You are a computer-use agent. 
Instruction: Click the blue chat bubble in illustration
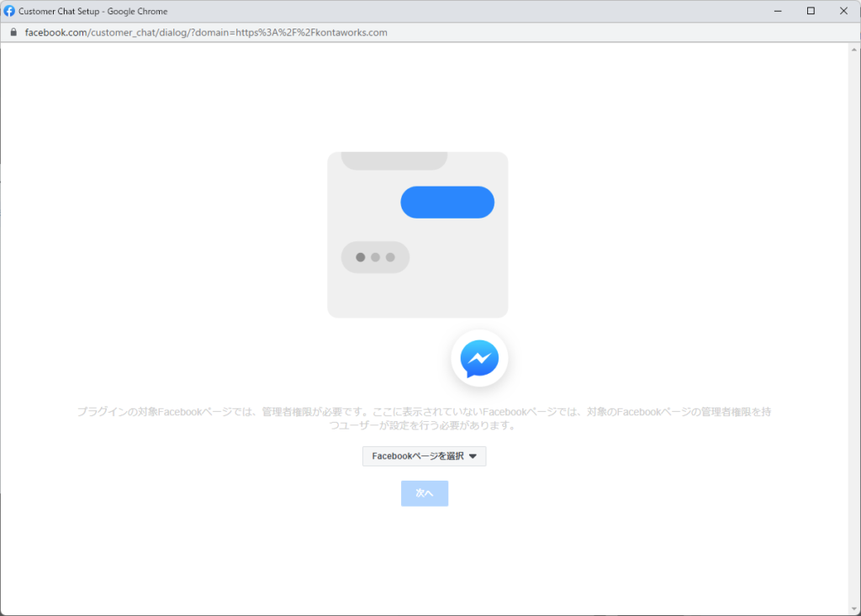447,202
